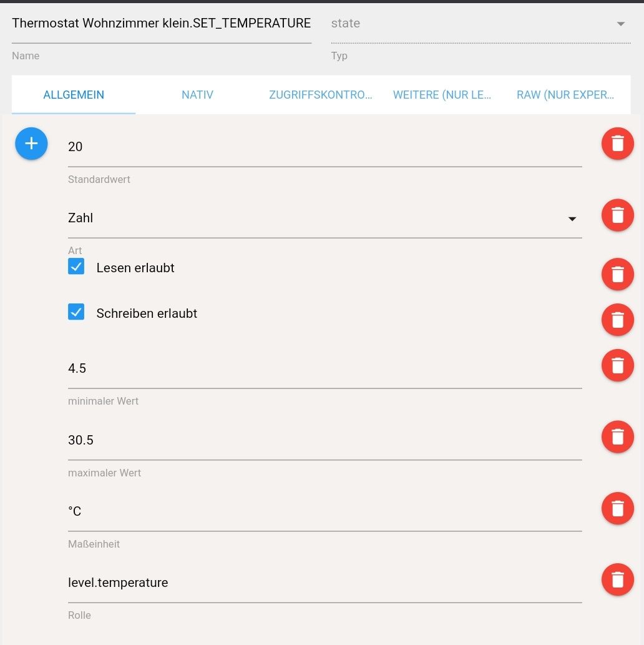The image size is (644, 645).
Task: Click the maximaler Wert field containing 30.5
Action: coord(325,440)
